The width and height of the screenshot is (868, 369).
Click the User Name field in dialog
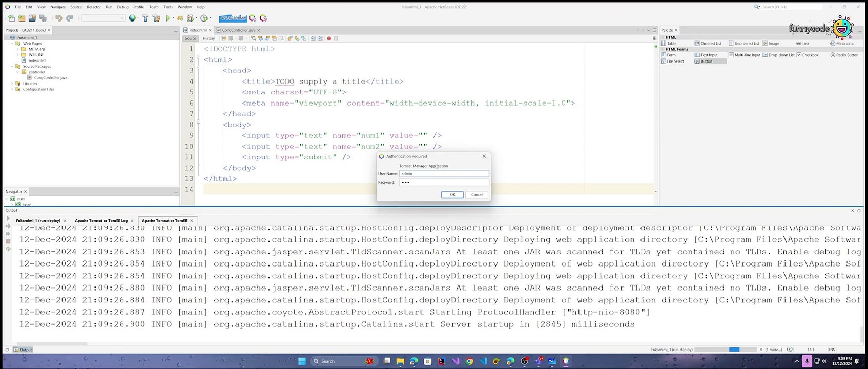pos(444,174)
